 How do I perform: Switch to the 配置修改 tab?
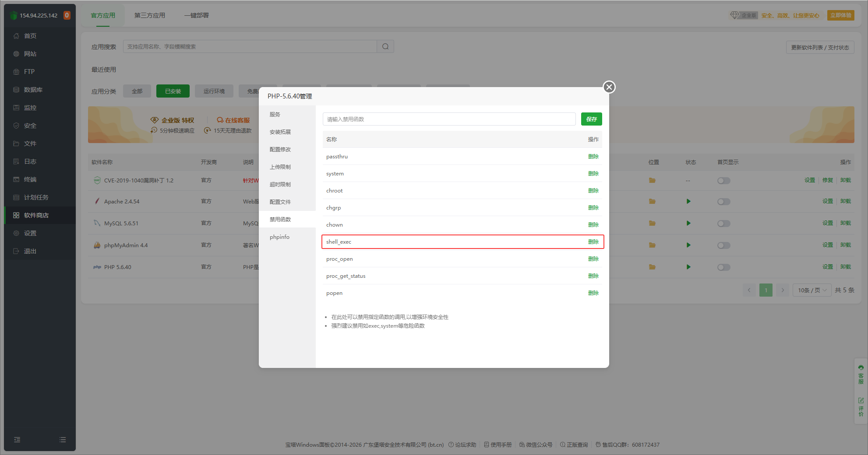pos(280,150)
